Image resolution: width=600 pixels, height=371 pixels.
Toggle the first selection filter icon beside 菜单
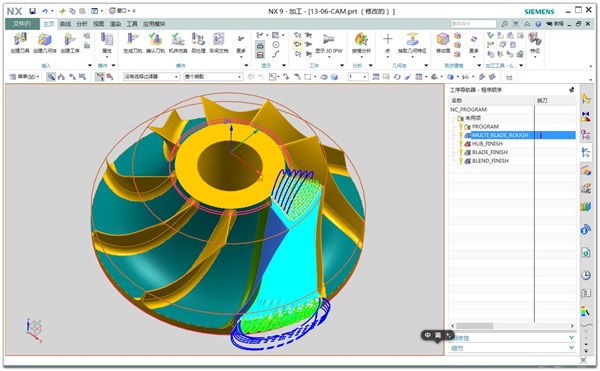[51, 77]
